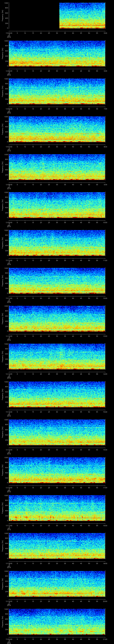Click the 13:07:00 start time label
This screenshot has width=114, height=644.
coord(9,147)
